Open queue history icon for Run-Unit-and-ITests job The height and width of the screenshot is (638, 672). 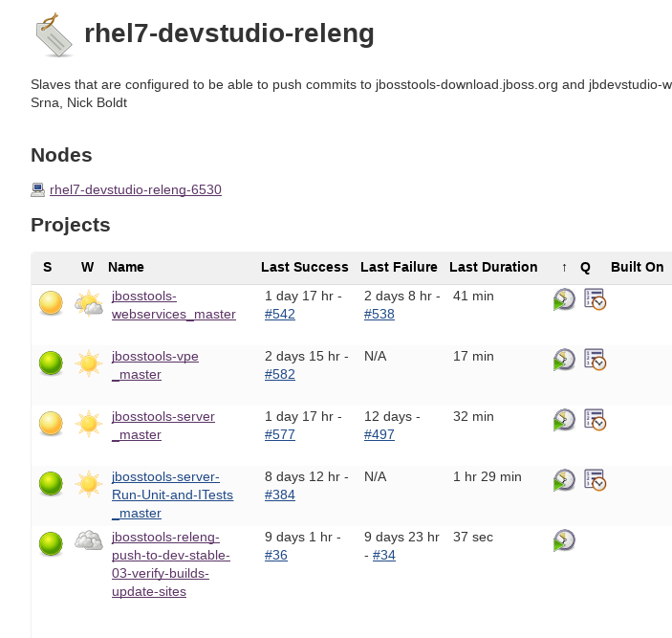click(x=595, y=479)
